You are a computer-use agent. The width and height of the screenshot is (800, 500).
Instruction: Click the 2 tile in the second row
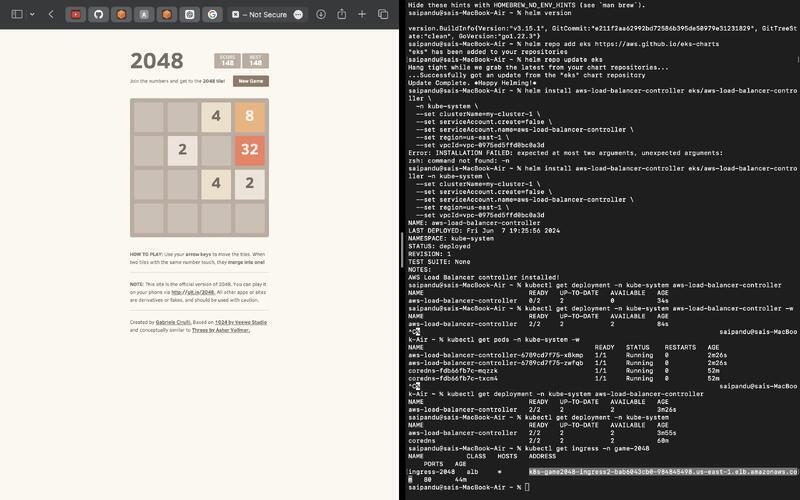(x=182, y=149)
